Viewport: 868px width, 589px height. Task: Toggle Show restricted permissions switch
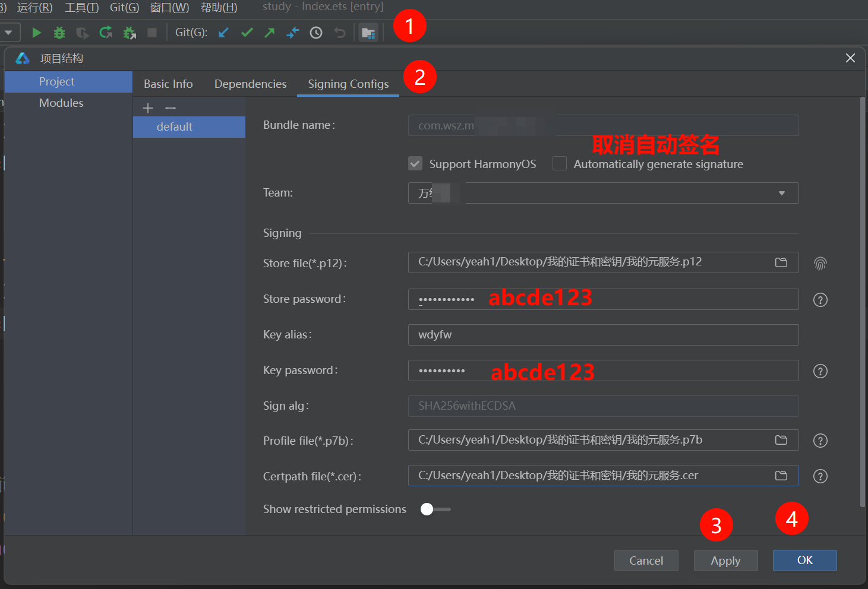point(435,509)
